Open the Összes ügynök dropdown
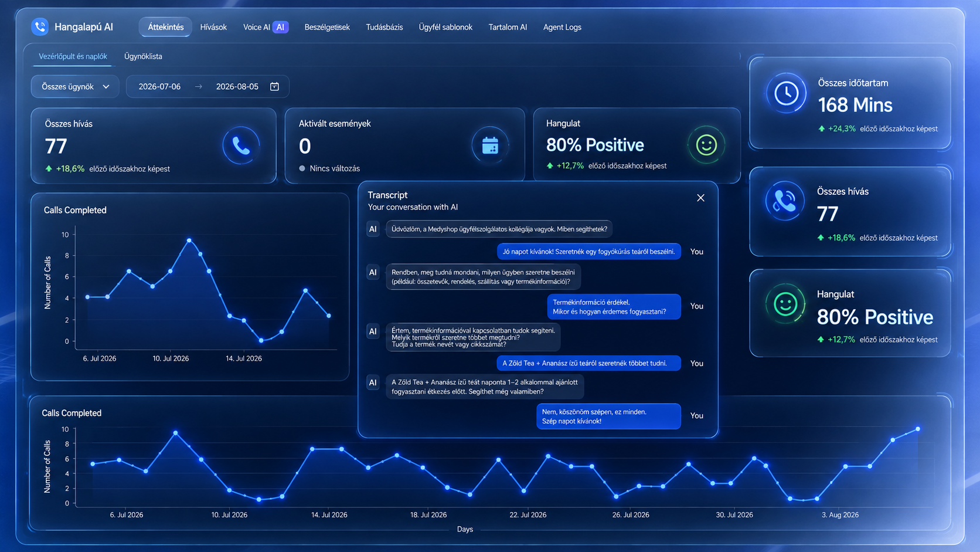Viewport: 980px width, 552px height. pos(75,86)
